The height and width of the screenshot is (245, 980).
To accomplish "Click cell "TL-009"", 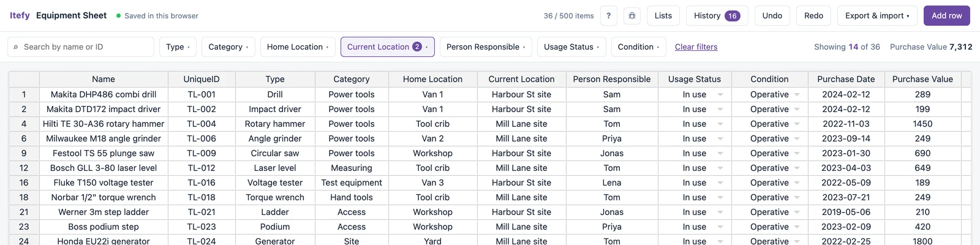I will pyautogui.click(x=202, y=153).
